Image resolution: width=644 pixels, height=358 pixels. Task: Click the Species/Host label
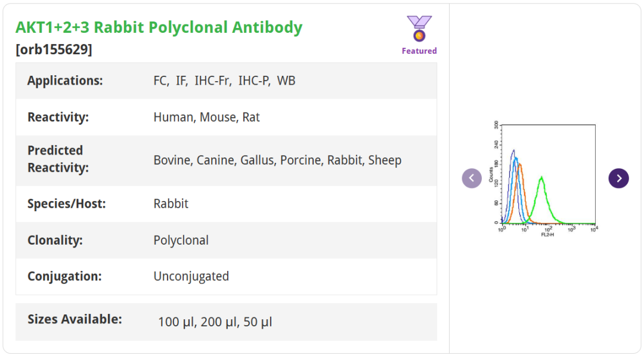tap(66, 203)
